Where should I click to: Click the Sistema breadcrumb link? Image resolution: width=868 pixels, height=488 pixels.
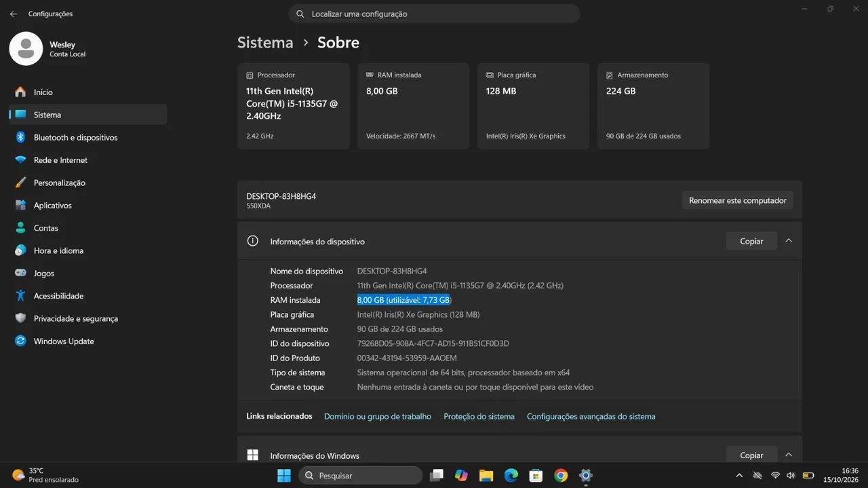tap(265, 42)
